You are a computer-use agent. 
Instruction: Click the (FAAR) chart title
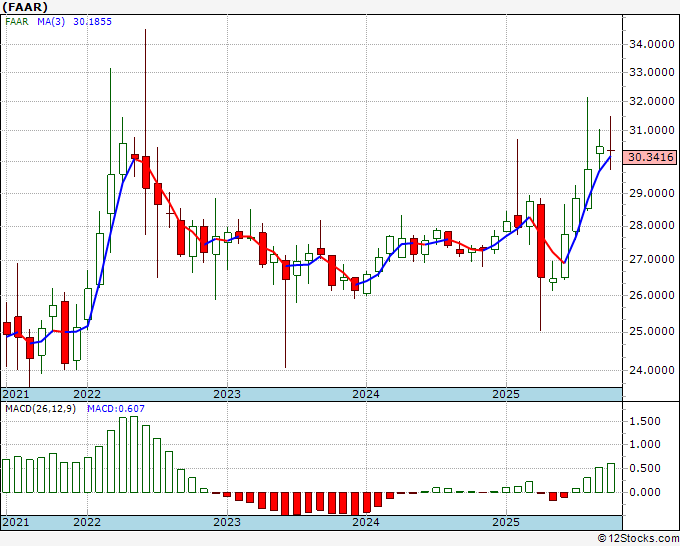25,7
